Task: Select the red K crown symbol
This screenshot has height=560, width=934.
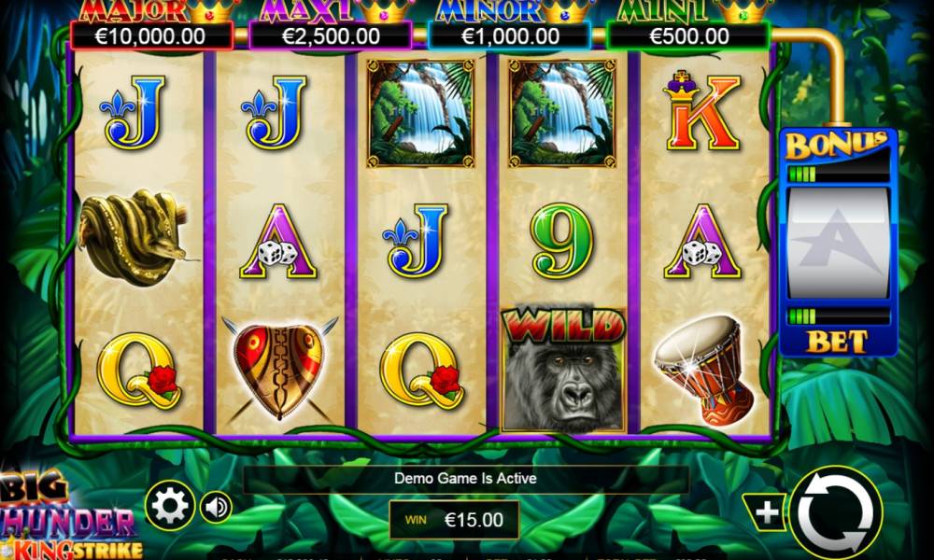Action: [x=703, y=113]
